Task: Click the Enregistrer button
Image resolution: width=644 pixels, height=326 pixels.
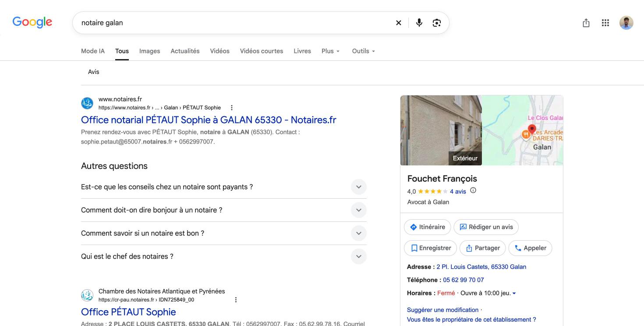Action: [430, 248]
